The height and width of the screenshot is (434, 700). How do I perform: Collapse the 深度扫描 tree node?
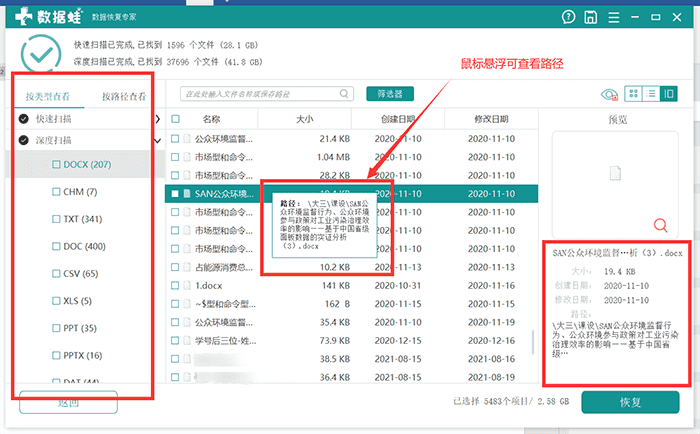pyautogui.click(x=158, y=141)
